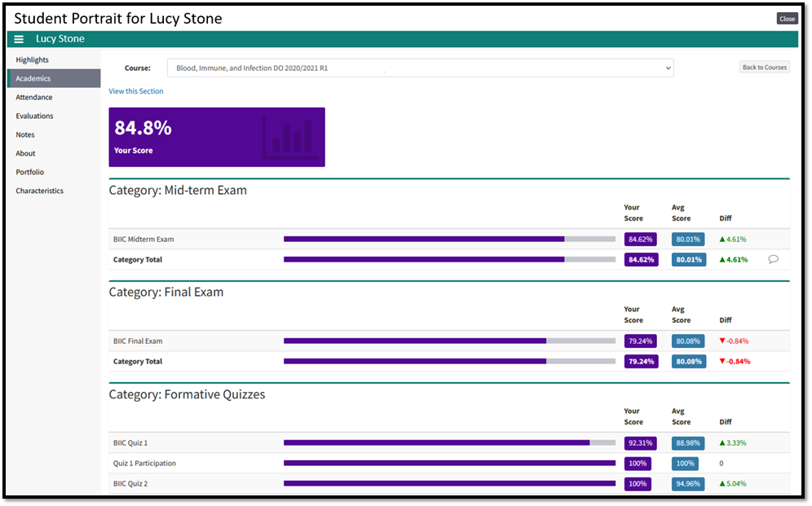Image resolution: width=812 pixels, height=506 pixels.
Task: Open Characteristics in the sidebar
Action: pos(39,191)
